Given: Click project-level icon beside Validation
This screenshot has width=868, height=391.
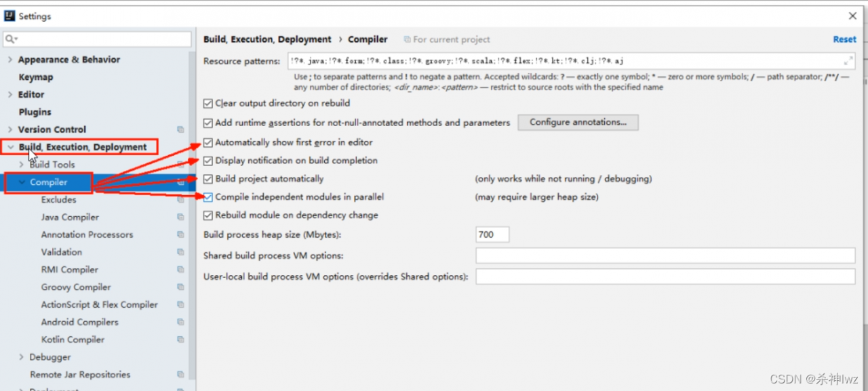Looking at the screenshot, I should pyautogui.click(x=180, y=252).
